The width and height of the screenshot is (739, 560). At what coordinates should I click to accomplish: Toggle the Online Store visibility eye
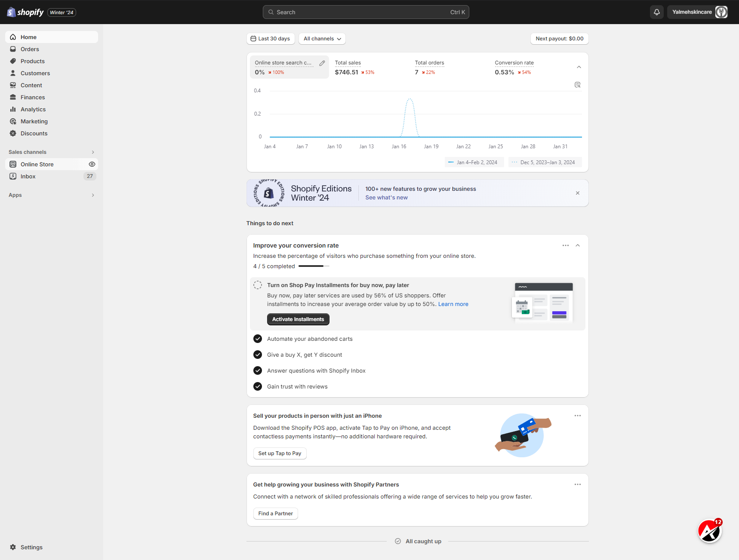pyautogui.click(x=92, y=164)
